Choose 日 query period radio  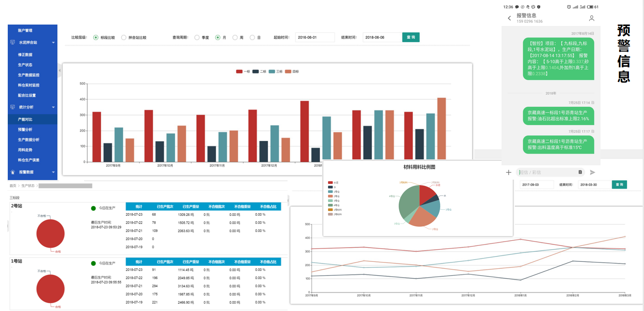252,37
